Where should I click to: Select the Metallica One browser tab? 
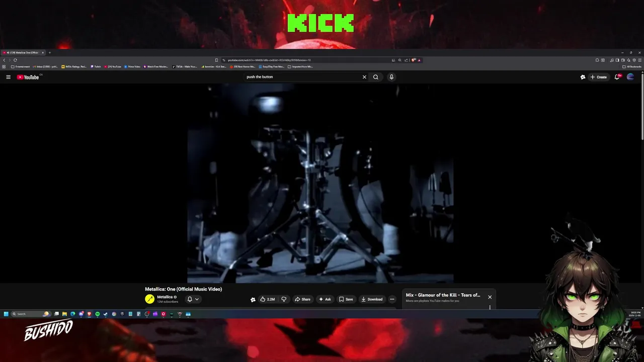point(23,52)
